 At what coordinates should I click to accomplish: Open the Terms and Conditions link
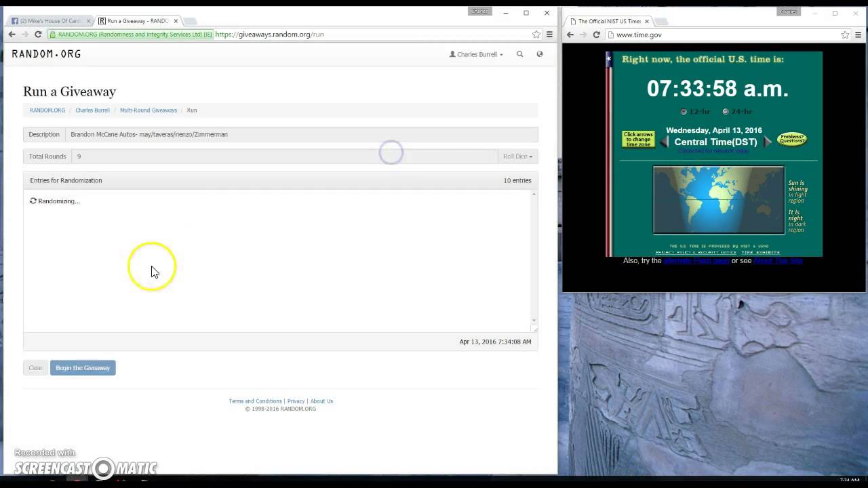tap(255, 401)
